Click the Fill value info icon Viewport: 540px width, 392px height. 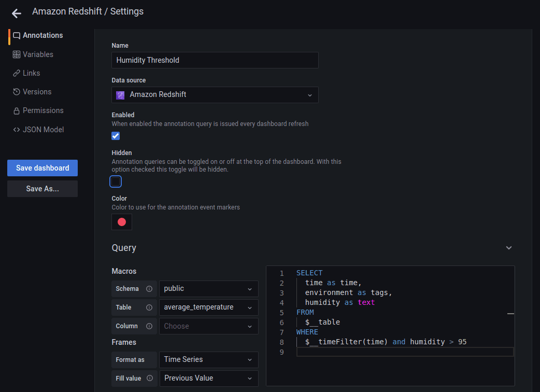150,378
